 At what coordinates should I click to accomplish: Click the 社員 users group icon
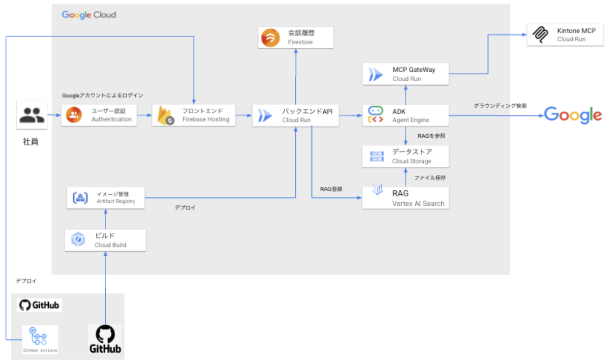tap(32, 115)
